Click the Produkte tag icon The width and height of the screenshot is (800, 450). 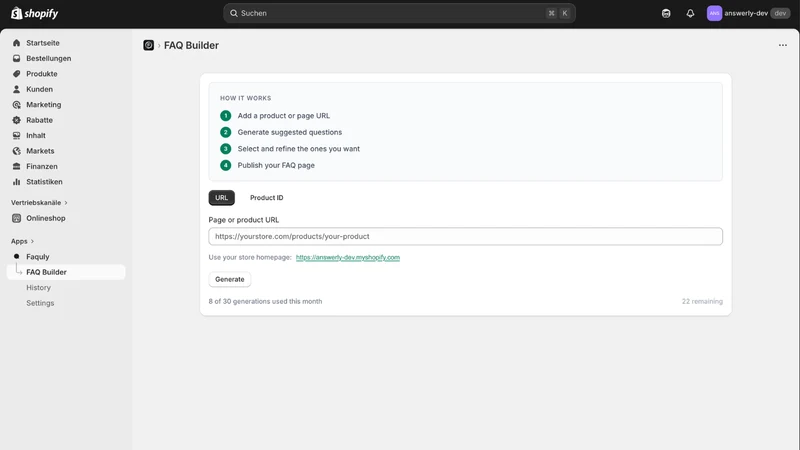16,73
